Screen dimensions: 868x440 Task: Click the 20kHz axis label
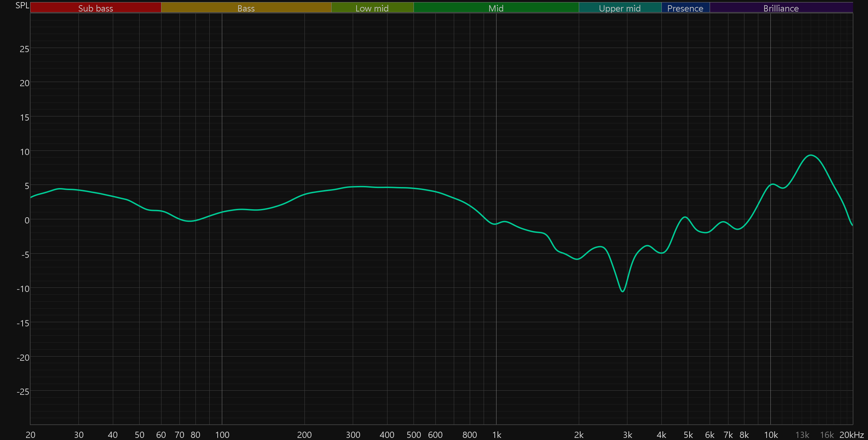coord(851,435)
